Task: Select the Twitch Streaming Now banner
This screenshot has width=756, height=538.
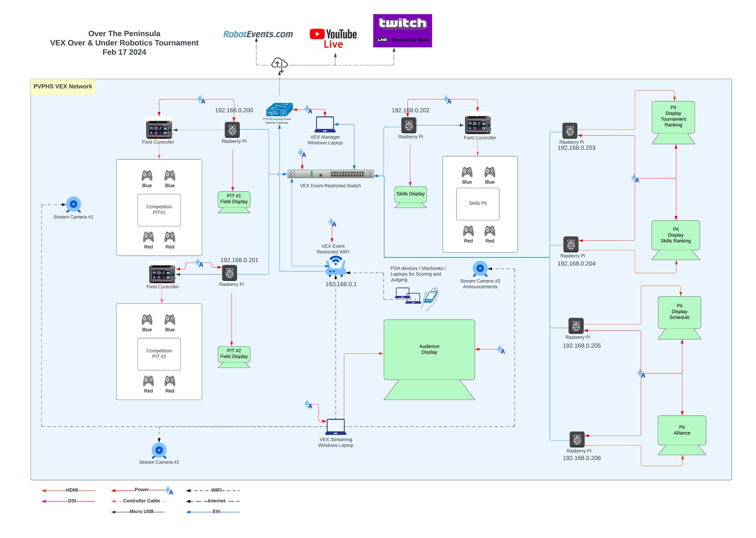Action: point(402,30)
